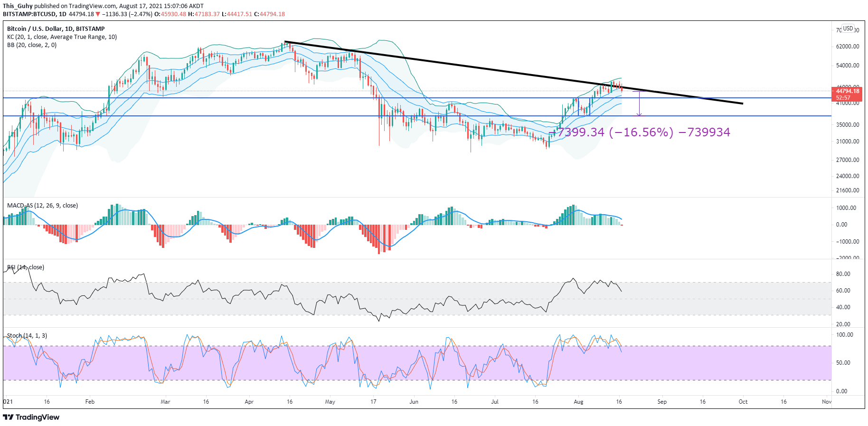Click the This_Guhy author name in header
This screenshot has height=426, width=868.
[18, 6]
